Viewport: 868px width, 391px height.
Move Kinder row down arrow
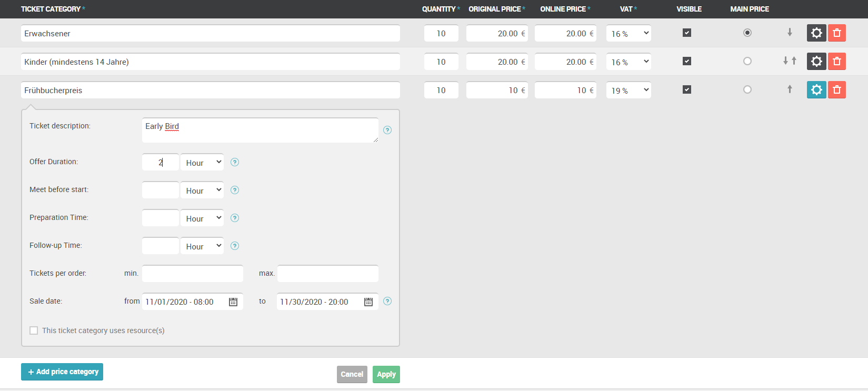coord(785,61)
